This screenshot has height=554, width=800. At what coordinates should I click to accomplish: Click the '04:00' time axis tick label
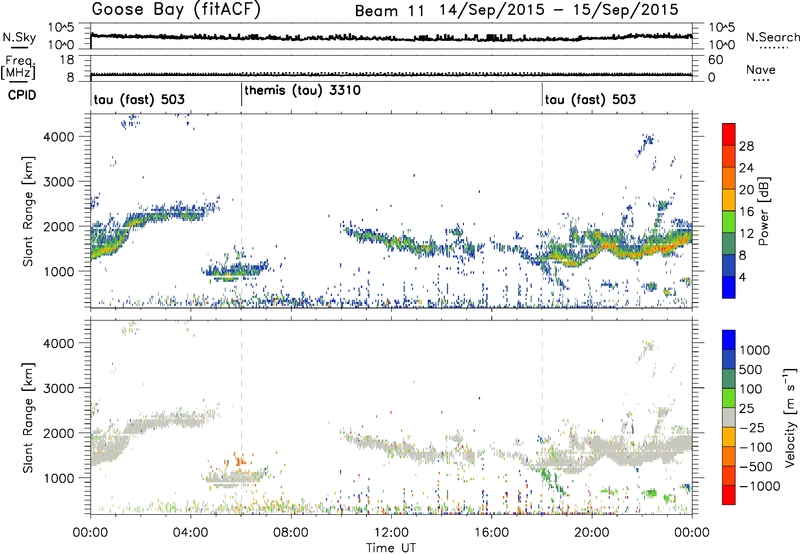tap(191, 533)
